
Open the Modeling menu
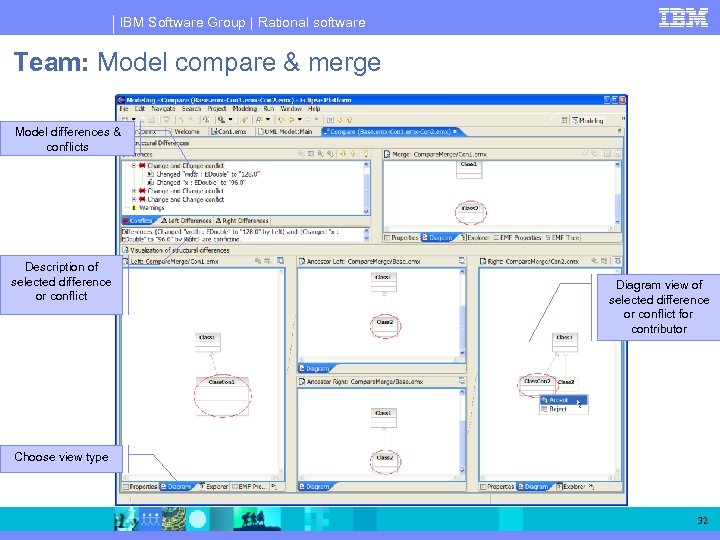coord(244,109)
